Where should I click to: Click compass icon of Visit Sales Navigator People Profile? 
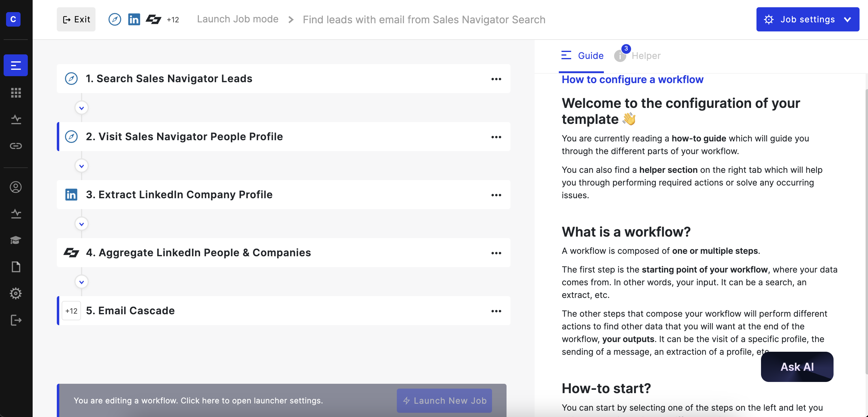[71, 136]
